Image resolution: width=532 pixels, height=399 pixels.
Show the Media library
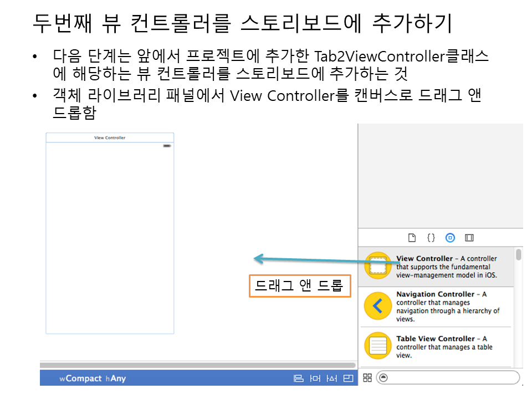point(469,238)
